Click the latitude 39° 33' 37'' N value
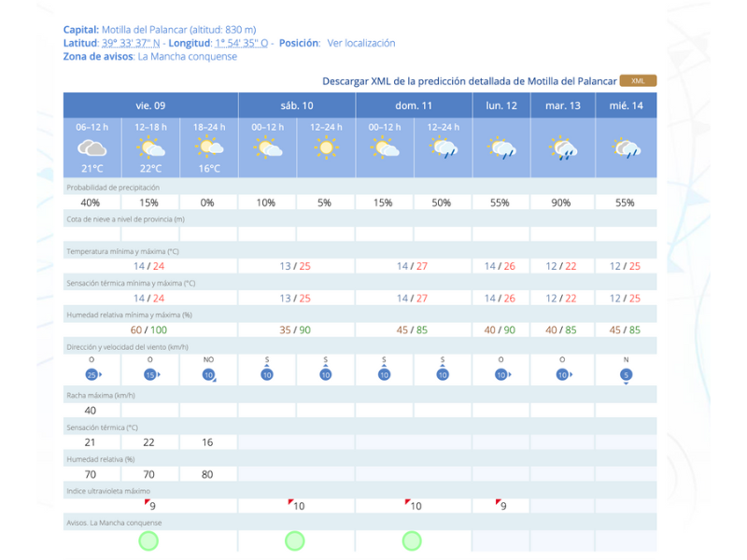Image resolution: width=747 pixels, height=560 pixels. (134, 43)
